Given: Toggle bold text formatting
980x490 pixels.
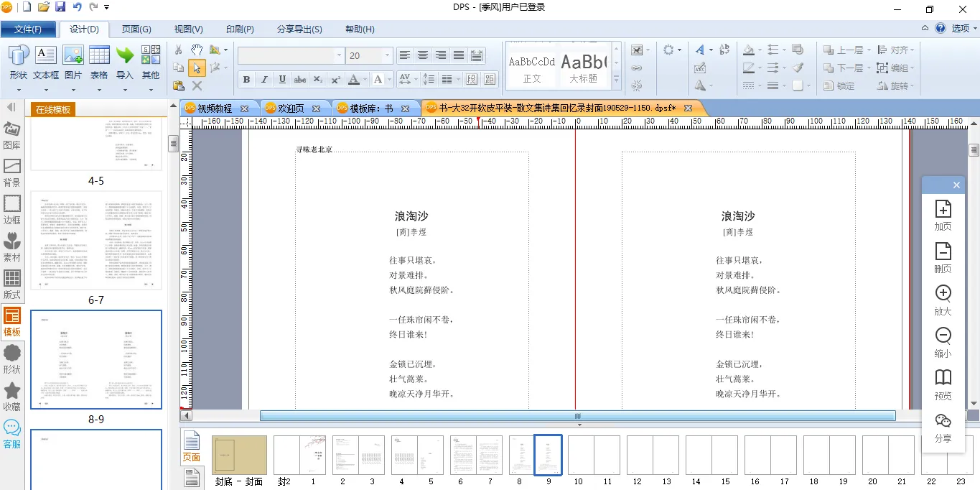Looking at the screenshot, I should point(247,80).
